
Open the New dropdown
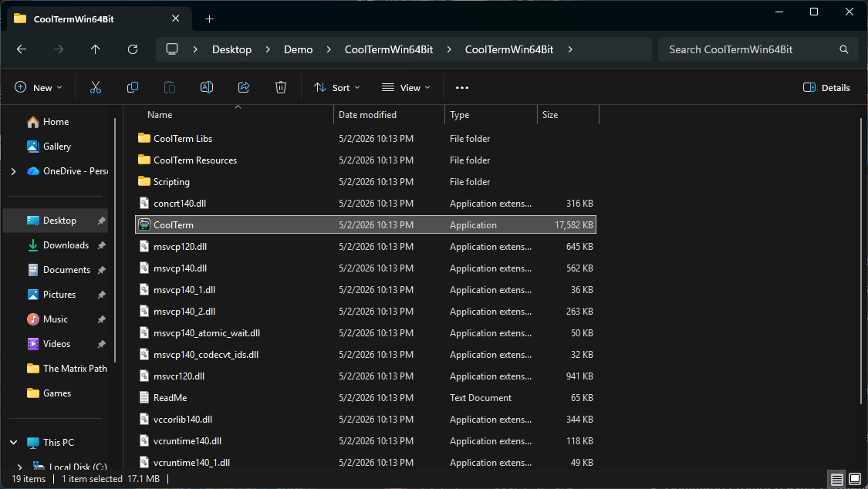(x=39, y=87)
